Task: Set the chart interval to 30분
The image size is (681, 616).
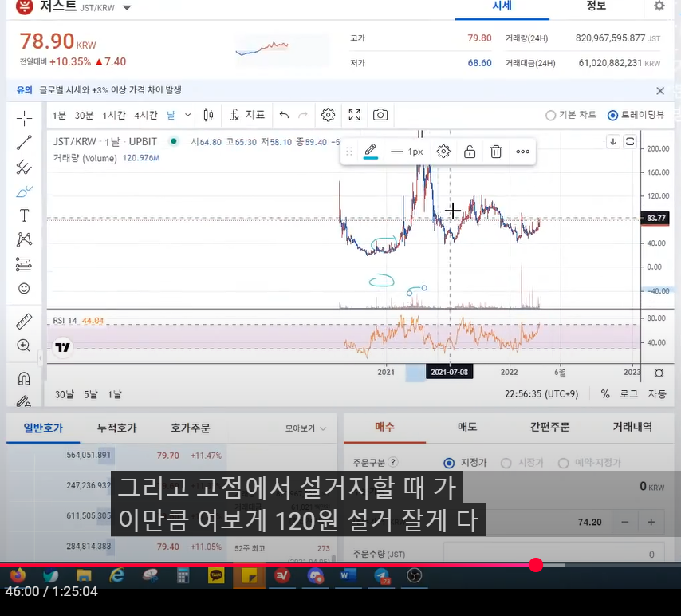Action: click(x=84, y=115)
